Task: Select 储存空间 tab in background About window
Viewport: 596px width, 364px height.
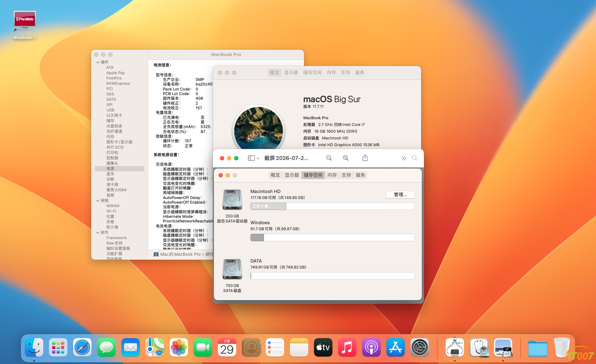Action: (313, 73)
